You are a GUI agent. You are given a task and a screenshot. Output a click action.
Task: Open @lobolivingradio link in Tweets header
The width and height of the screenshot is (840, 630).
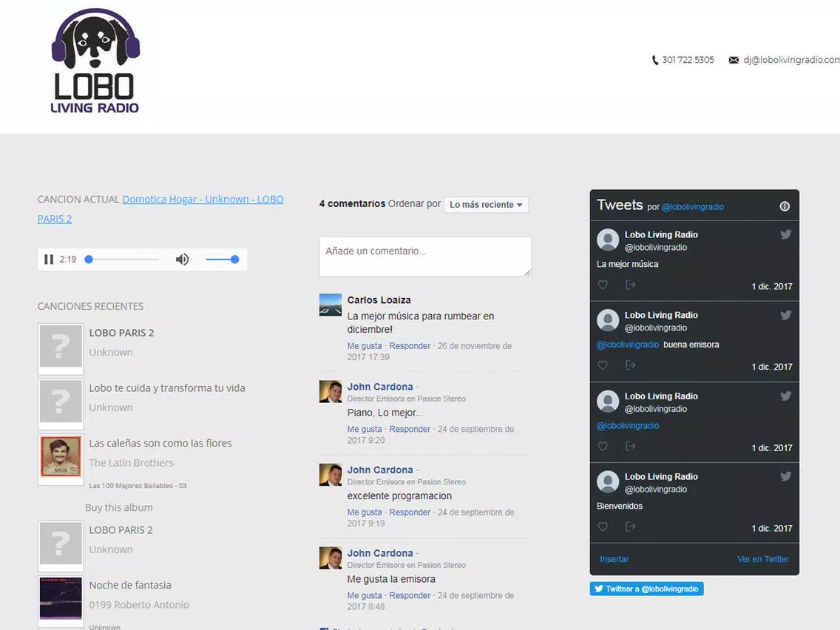[693, 207]
